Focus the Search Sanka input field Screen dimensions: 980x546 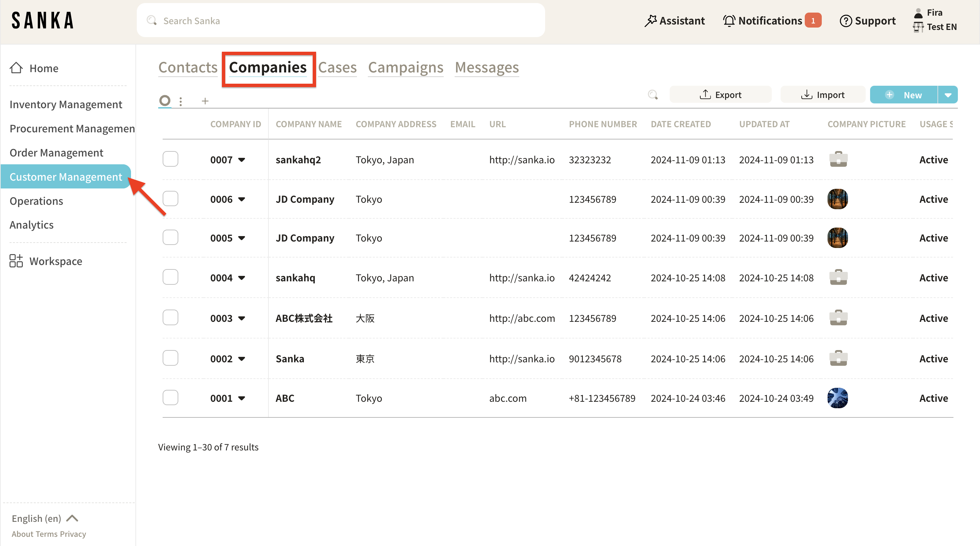click(341, 20)
